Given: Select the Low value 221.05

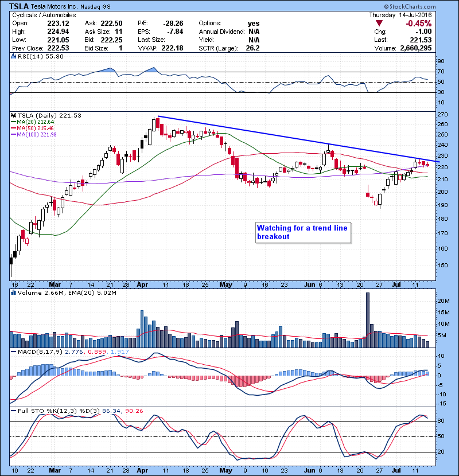Looking at the screenshot, I should point(58,40).
